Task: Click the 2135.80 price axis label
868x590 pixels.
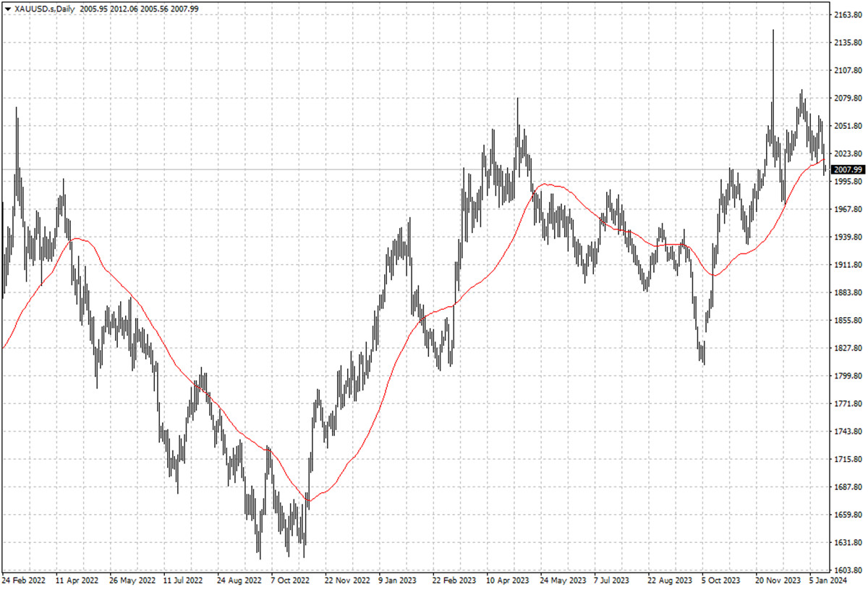Action: pos(847,43)
